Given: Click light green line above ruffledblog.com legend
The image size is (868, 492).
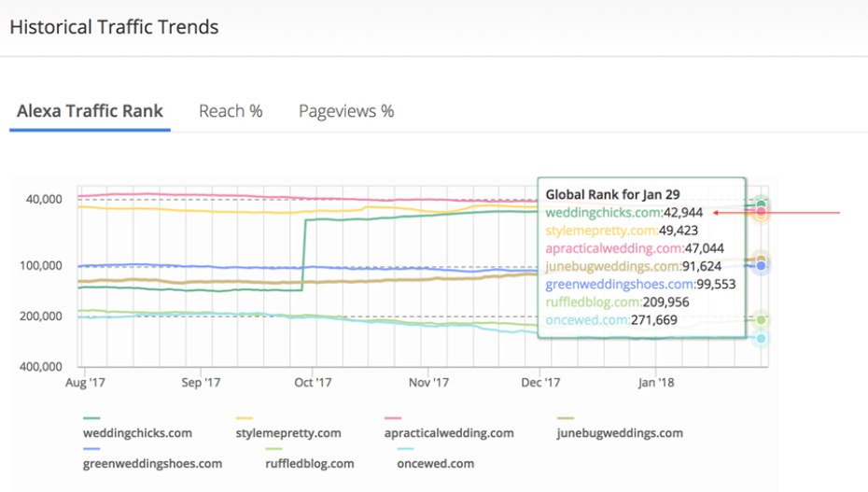Looking at the screenshot, I should (273, 449).
